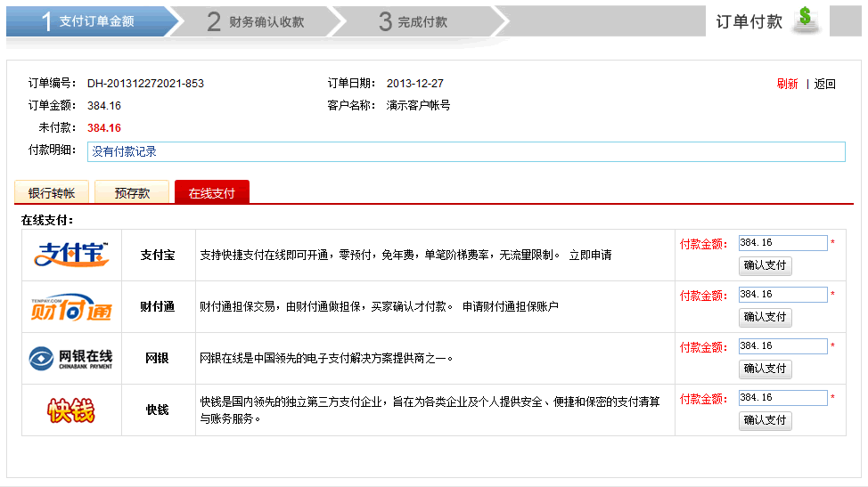Open the 立即申请 link for Alipay
This screenshot has width=868, height=487.
click(590, 255)
